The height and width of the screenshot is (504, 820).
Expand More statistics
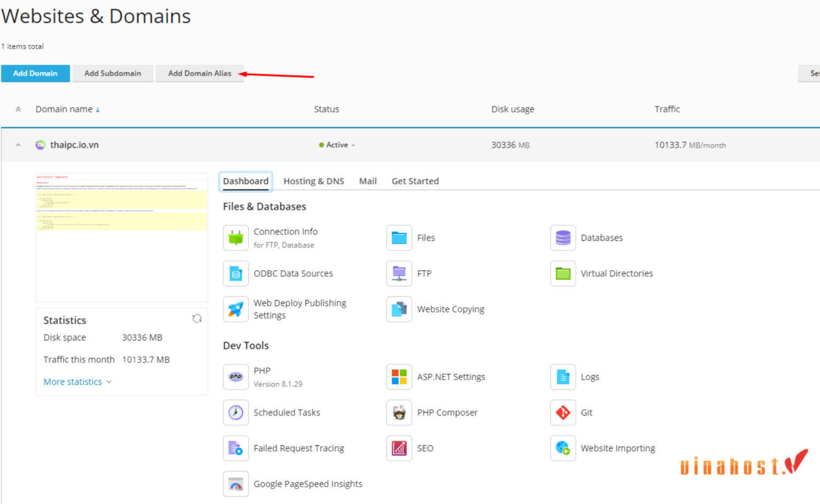pos(77,382)
